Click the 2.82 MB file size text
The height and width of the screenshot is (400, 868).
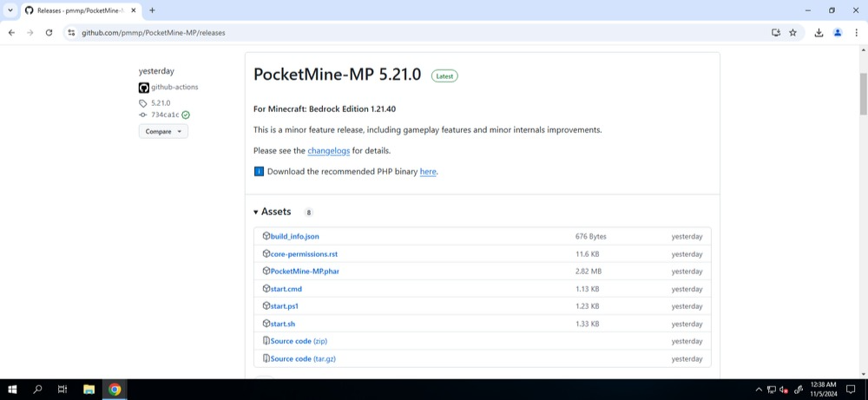589,271
